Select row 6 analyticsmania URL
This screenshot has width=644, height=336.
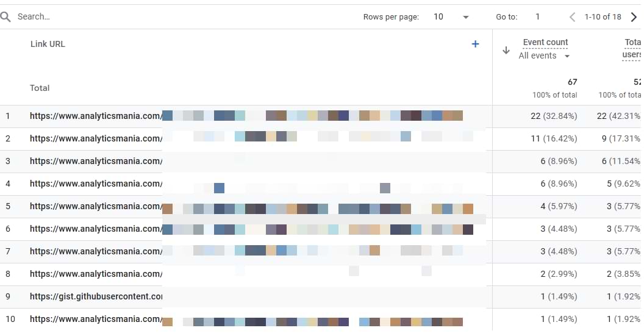tap(96, 229)
